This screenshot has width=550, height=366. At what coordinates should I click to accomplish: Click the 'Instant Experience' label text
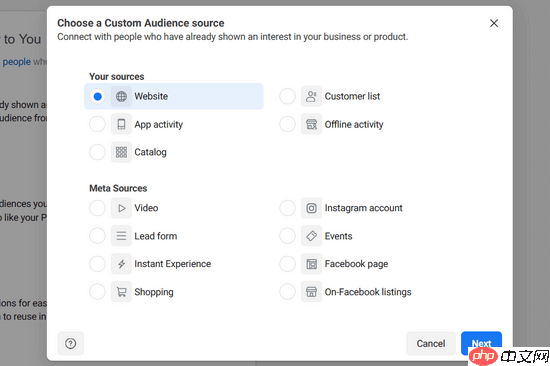173,264
